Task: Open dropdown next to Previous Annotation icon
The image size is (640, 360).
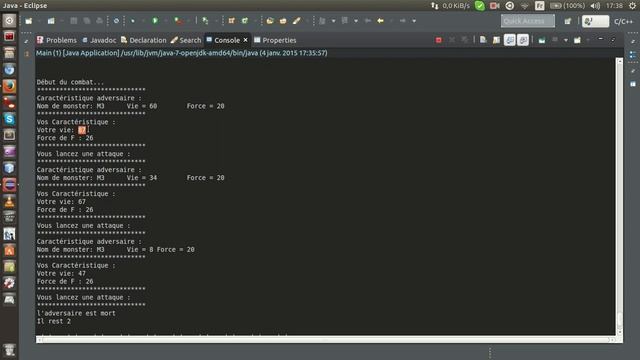Action: point(356,21)
